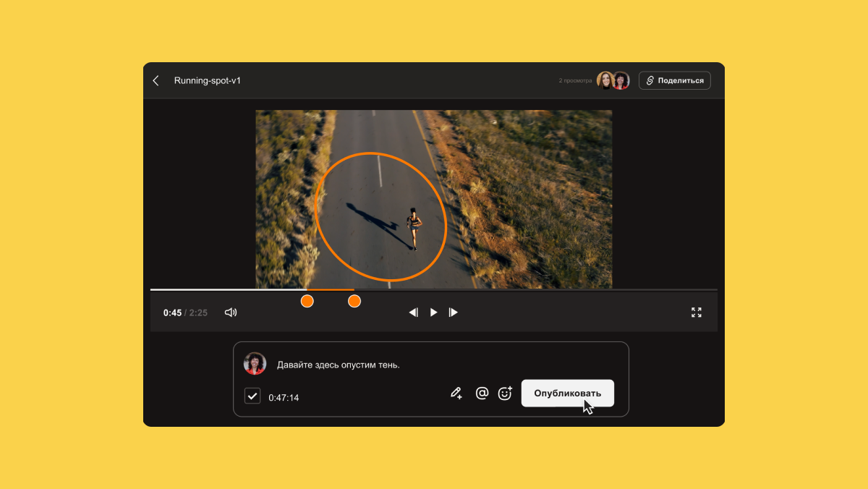Mute the video with the speaker icon
The width and height of the screenshot is (868, 489).
click(x=231, y=312)
